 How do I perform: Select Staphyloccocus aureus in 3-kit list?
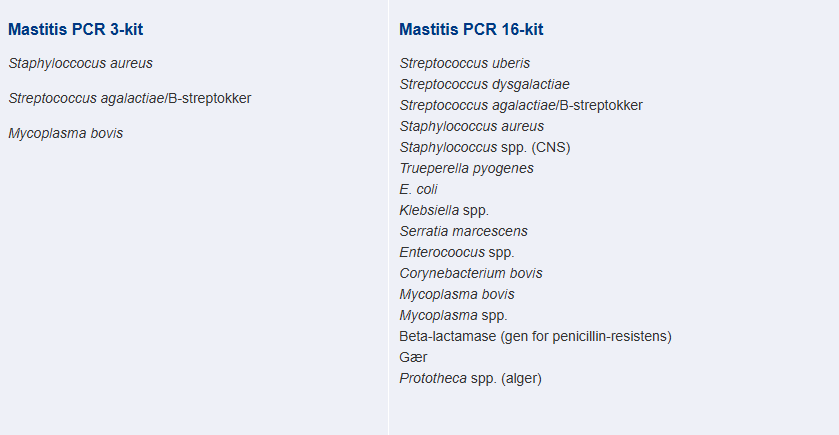point(80,63)
